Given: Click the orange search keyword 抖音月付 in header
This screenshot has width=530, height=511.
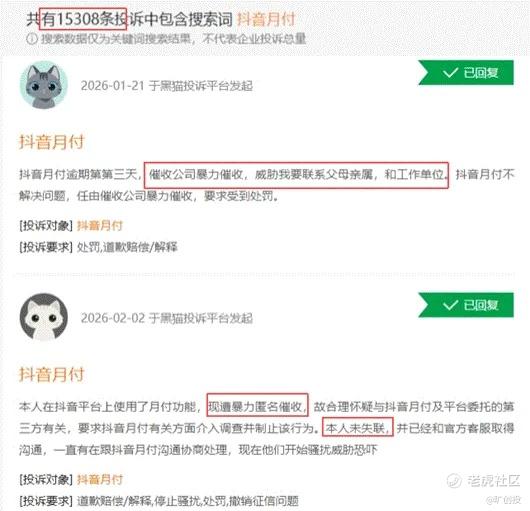Looking at the screenshot, I should pos(266,19).
